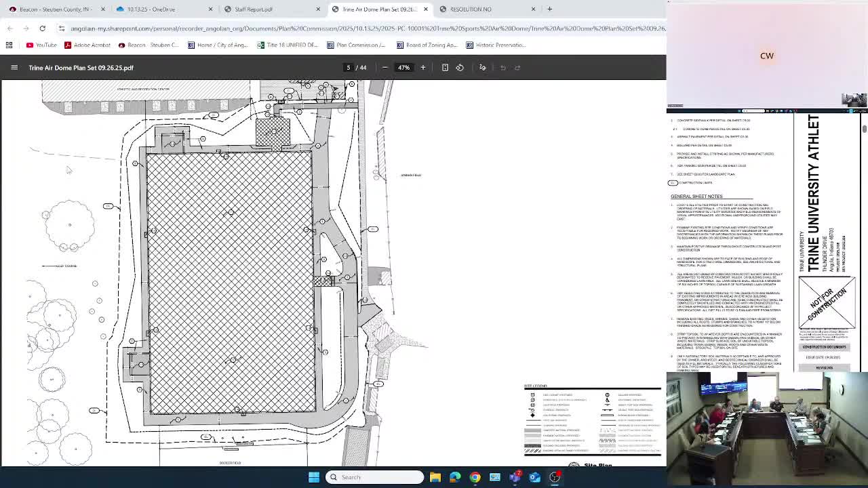Close the RESOLUTION NO tab
Viewport: 868px width, 488px height.
[x=533, y=9]
